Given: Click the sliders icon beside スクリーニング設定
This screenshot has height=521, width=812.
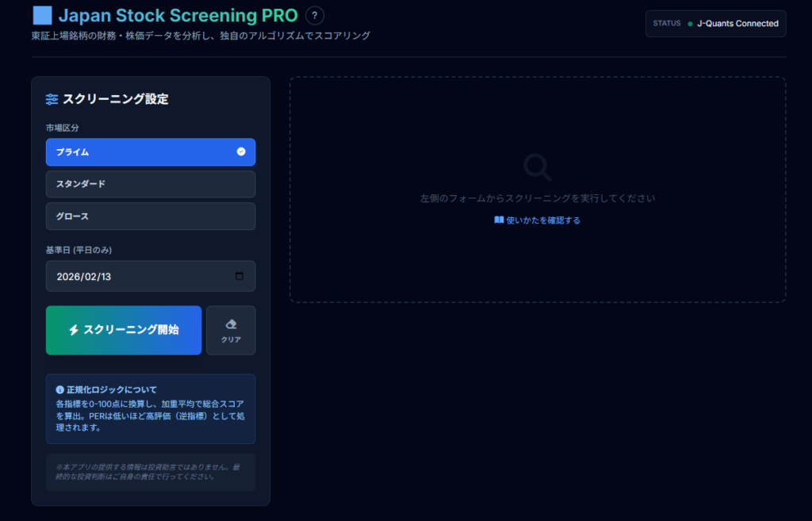Looking at the screenshot, I should tap(52, 99).
